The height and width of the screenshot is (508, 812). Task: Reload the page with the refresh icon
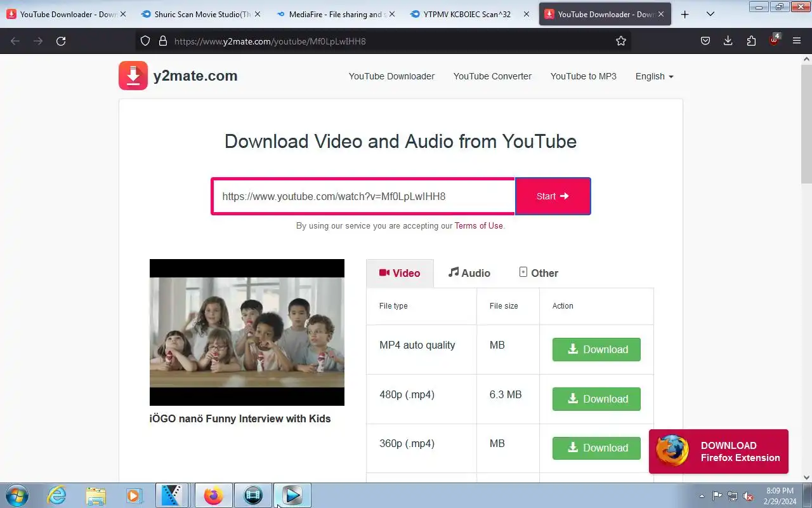point(61,41)
